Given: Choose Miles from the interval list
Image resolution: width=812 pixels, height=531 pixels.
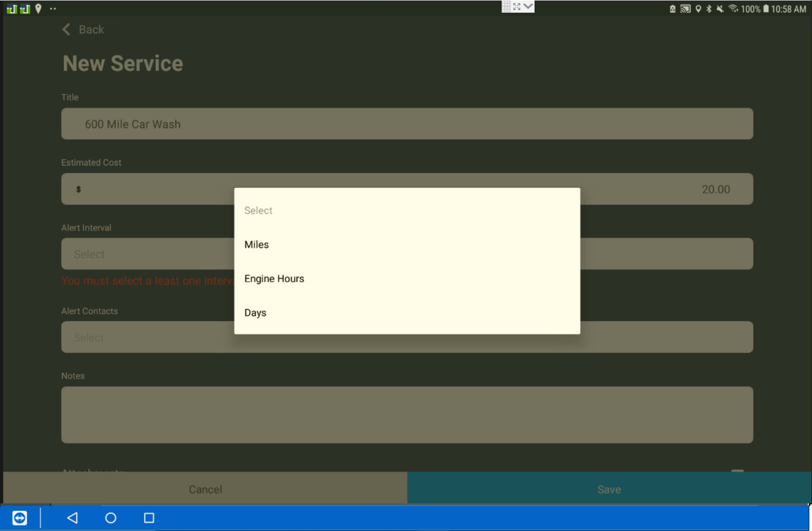Looking at the screenshot, I should [x=257, y=245].
